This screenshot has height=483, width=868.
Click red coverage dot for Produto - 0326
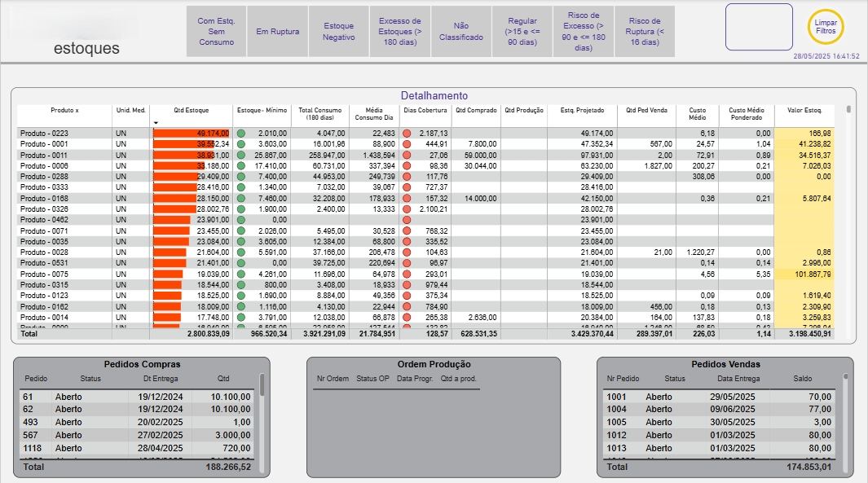(407, 209)
